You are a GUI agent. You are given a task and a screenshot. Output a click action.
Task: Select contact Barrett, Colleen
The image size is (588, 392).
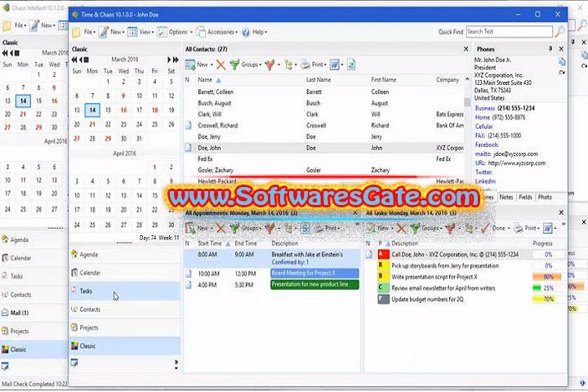click(324, 92)
